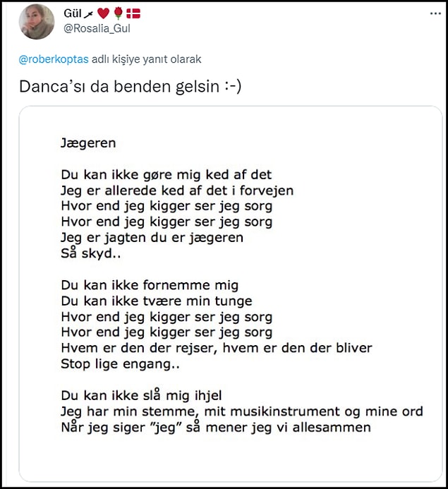The height and width of the screenshot is (489, 448).
Task: Click the poem title 'Jægeren'
Action: pos(88,143)
